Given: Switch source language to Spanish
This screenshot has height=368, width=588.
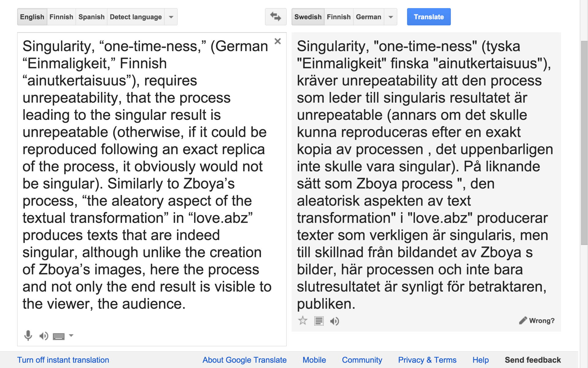Looking at the screenshot, I should coord(91,17).
